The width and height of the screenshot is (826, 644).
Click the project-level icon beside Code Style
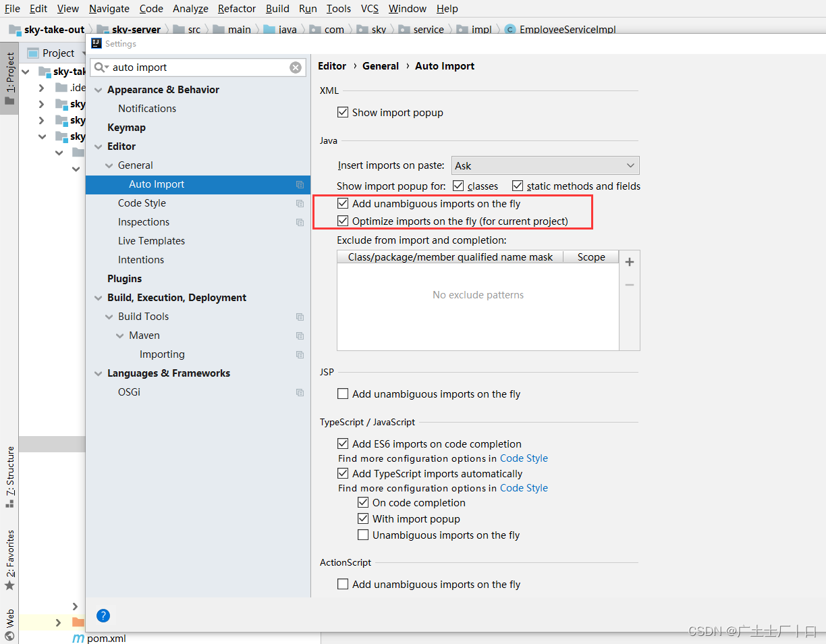tap(300, 203)
